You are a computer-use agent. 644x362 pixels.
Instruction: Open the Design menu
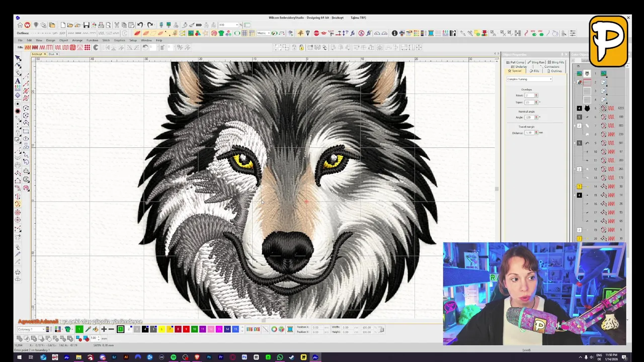[50, 40]
